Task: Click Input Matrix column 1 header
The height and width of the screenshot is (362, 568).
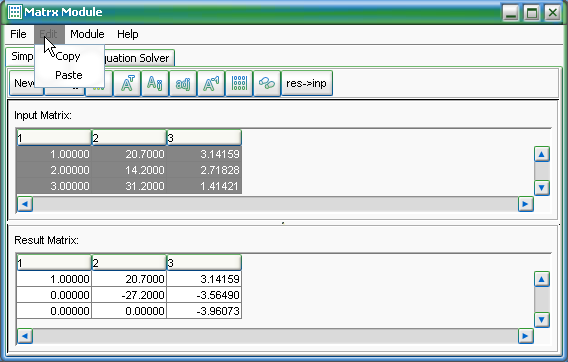Action: pyautogui.click(x=54, y=138)
